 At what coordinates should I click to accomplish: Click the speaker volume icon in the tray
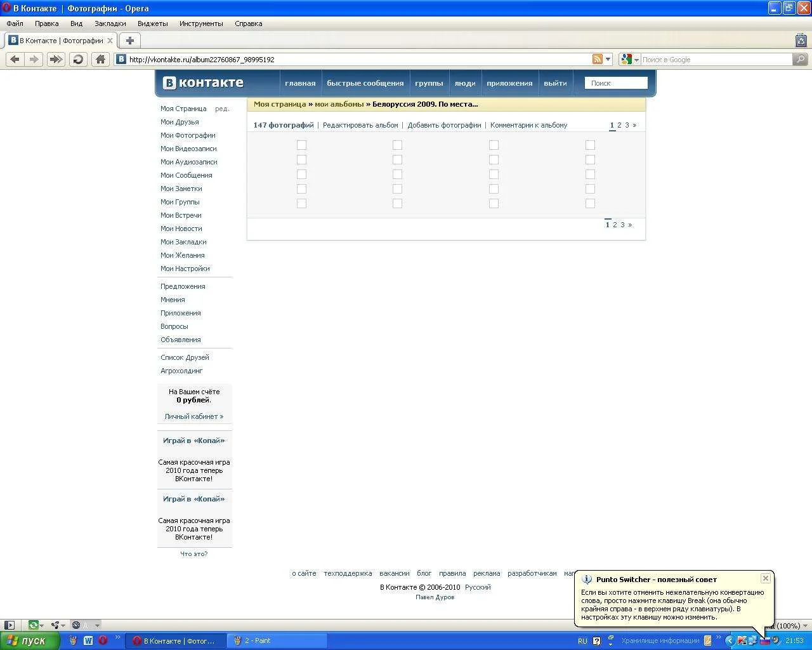[x=776, y=640]
